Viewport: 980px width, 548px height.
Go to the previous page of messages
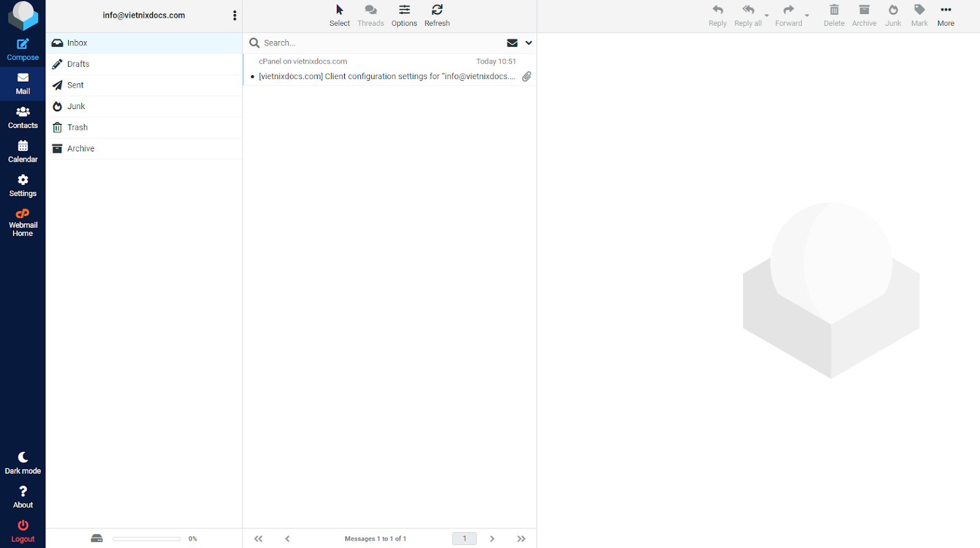[287, 539]
